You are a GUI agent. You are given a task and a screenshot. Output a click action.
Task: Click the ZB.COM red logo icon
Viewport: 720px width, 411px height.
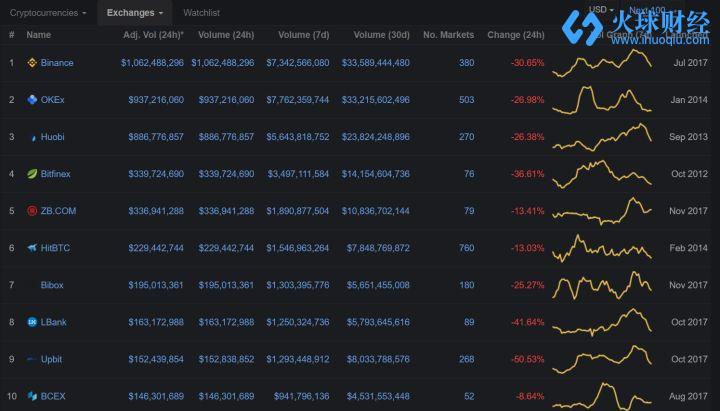click(x=32, y=211)
